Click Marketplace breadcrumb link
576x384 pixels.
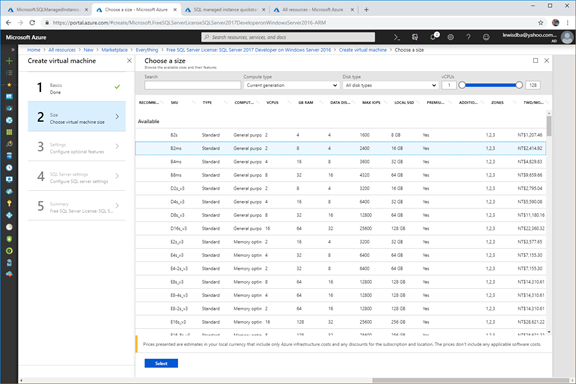click(115, 50)
